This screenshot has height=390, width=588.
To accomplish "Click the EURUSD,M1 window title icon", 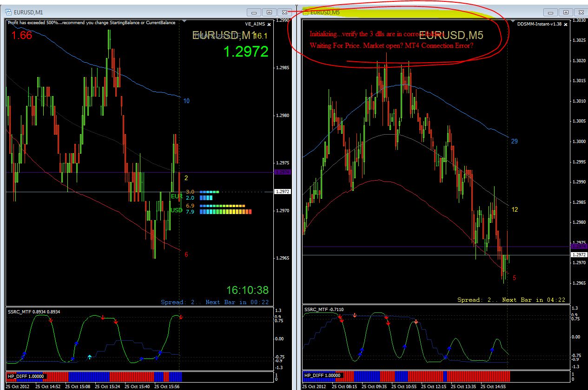I will click(x=9, y=12).
